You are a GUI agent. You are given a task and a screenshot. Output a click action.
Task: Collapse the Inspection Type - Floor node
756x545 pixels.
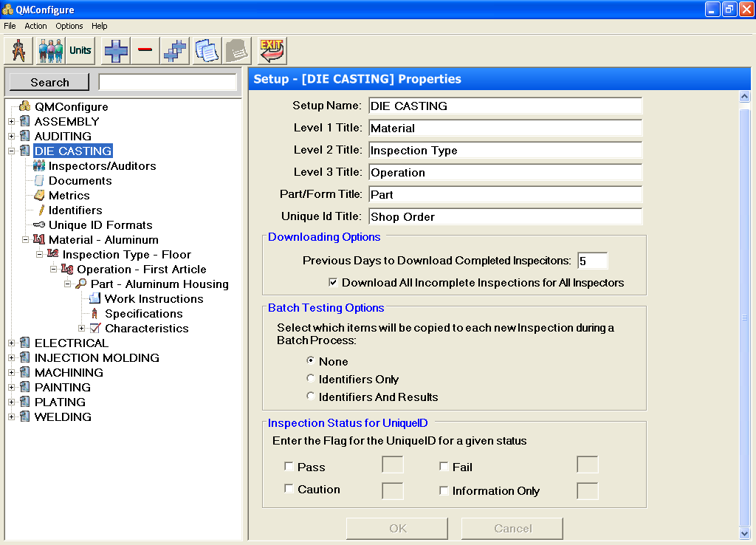tap(40, 255)
